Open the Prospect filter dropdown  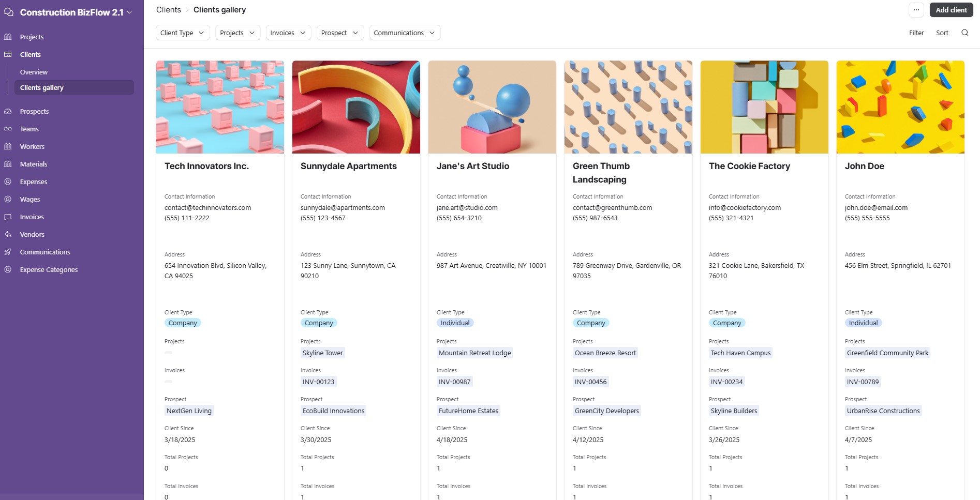pyautogui.click(x=339, y=33)
